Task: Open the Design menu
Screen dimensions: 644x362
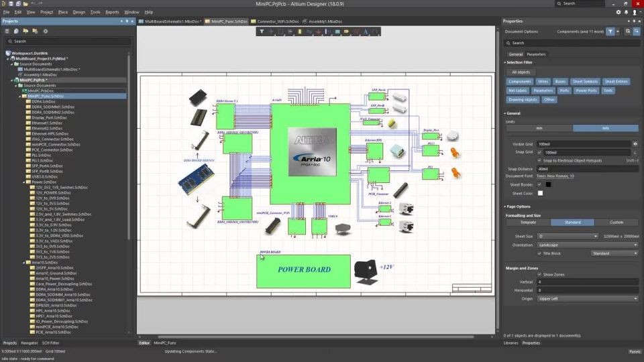Action: point(79,12)
